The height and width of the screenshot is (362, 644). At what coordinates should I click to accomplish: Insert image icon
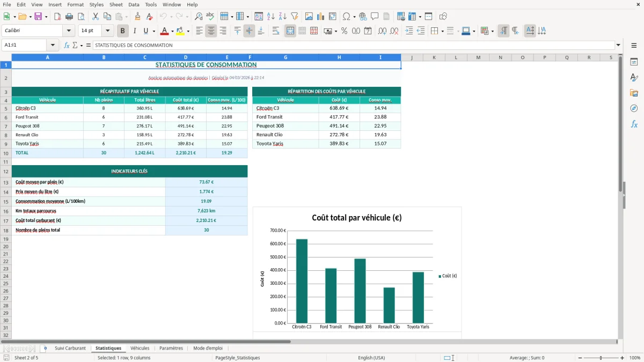point(309,17)
